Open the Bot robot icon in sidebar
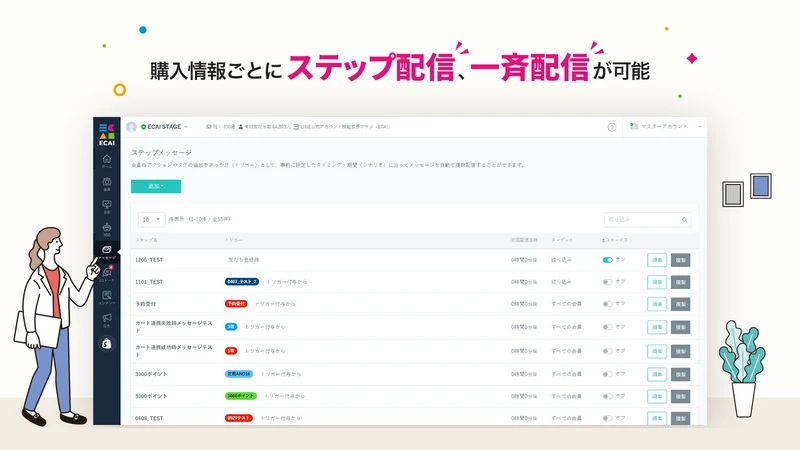 tap(107, 229)
